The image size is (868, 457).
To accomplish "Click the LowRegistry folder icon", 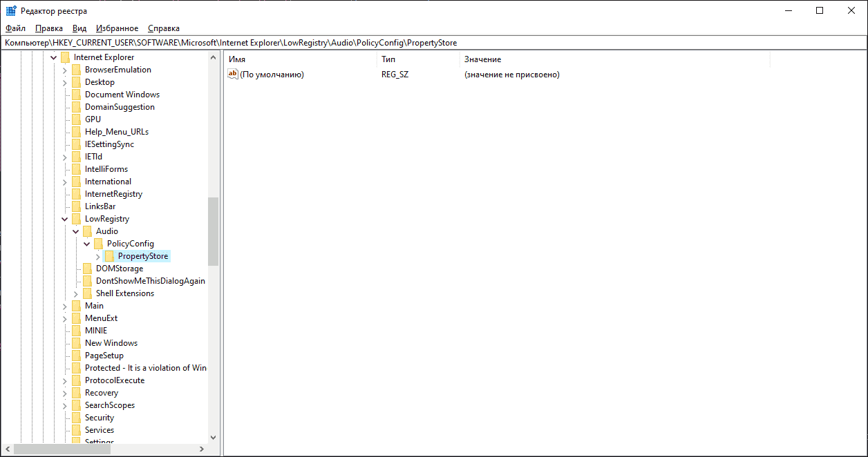I will click(76, 219).
